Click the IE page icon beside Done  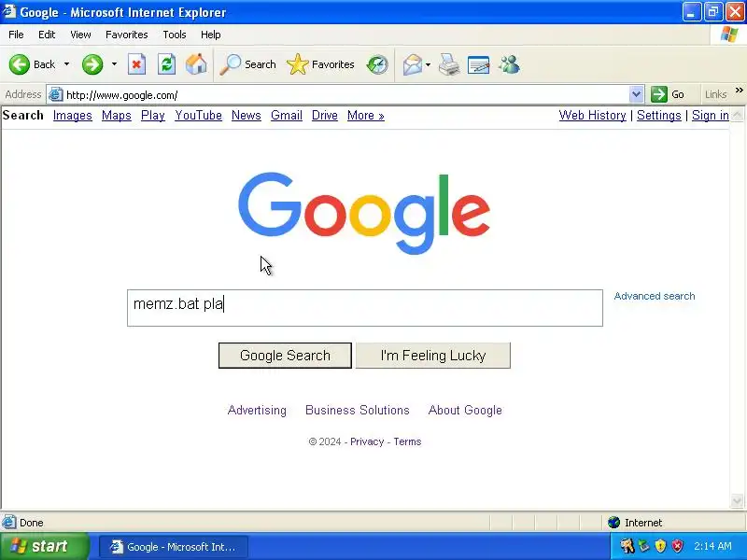[x=8, y=523]
